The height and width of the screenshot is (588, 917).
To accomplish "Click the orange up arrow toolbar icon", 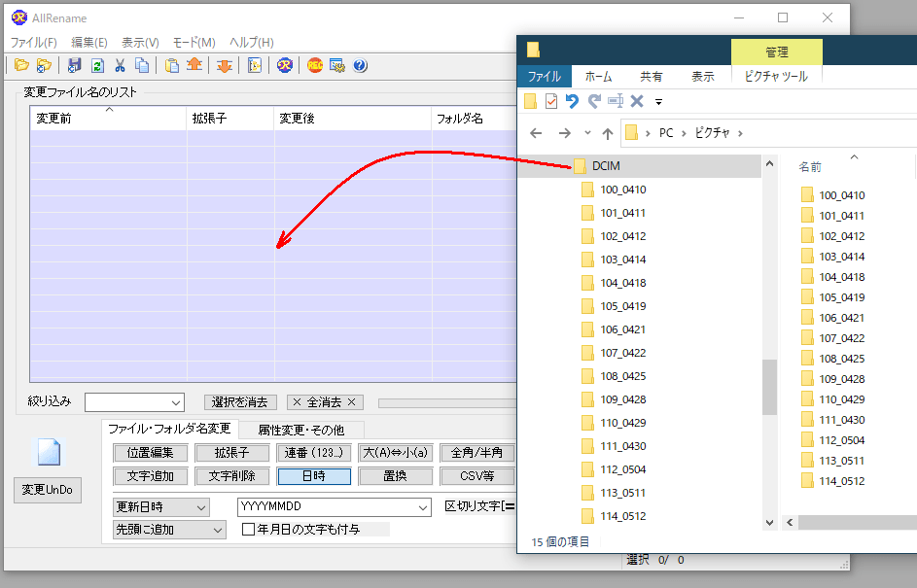I will pyautogui.click(x=194, y=66).
